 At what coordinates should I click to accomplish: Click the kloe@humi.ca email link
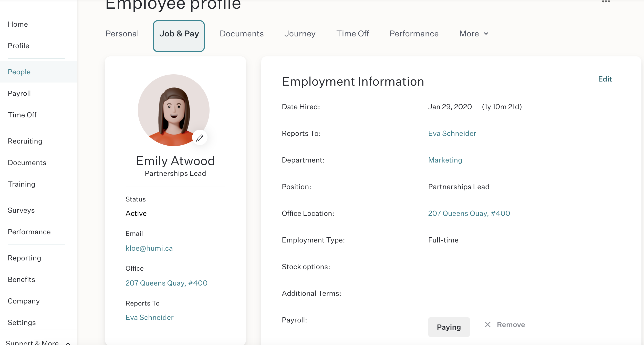click(149, 248)
